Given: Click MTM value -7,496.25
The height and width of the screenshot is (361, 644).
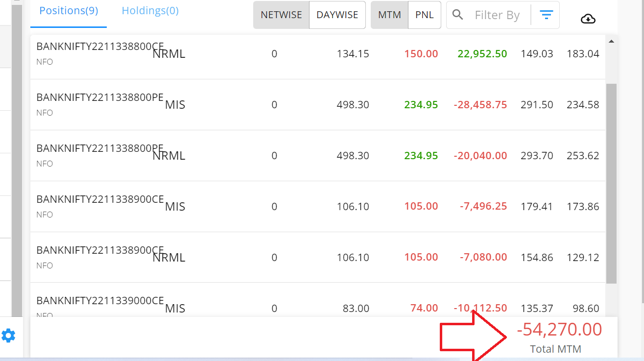Looking at the screenshot, I should (x=483, y=207).
